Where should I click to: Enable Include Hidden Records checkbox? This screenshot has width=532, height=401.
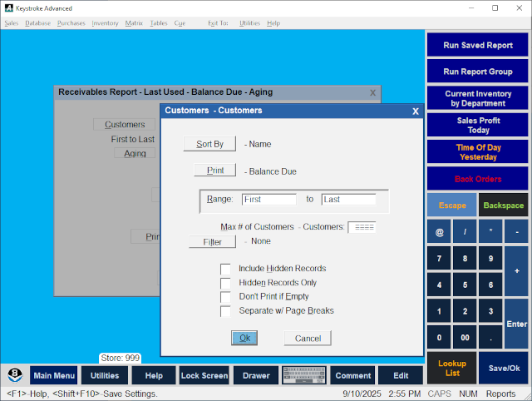click(x=225, y=269)
